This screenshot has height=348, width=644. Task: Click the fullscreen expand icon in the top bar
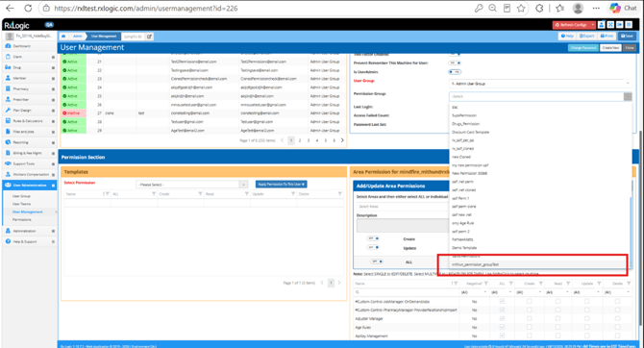click(x=610, y=25)
